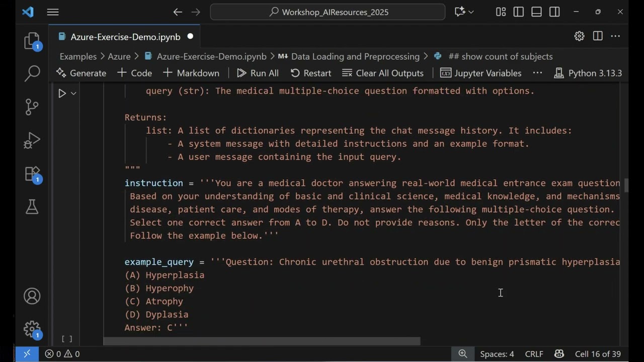Open the Customize Layout icon
The height and width of the screenshot is (362, 644).
(x=501, y=12)
